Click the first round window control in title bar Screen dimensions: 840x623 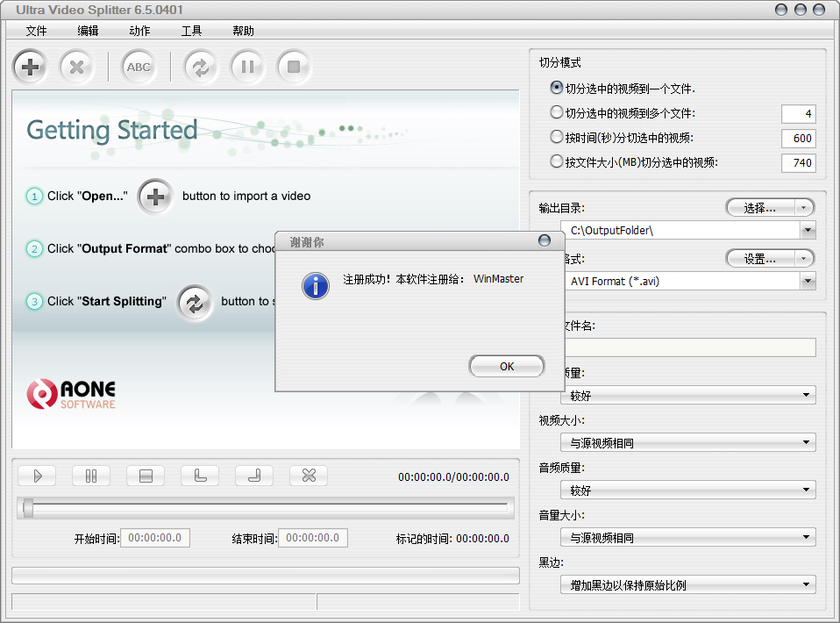click(x=781, y=10)
